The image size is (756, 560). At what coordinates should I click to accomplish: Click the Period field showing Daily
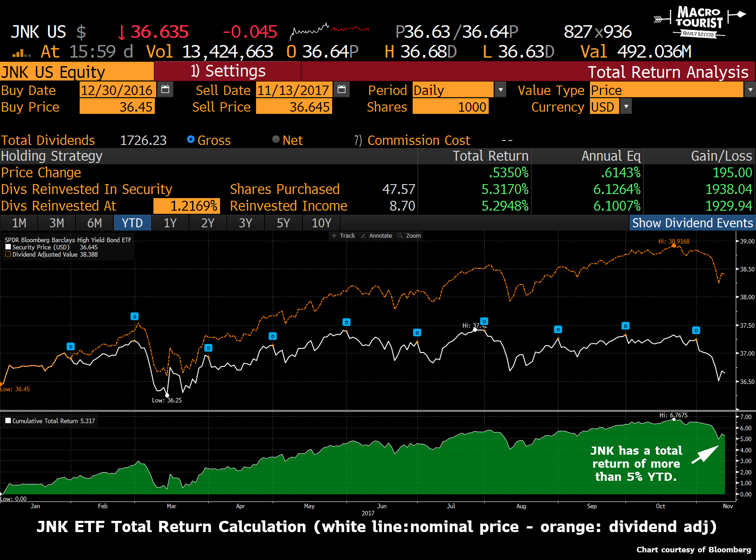coord(453,90)
